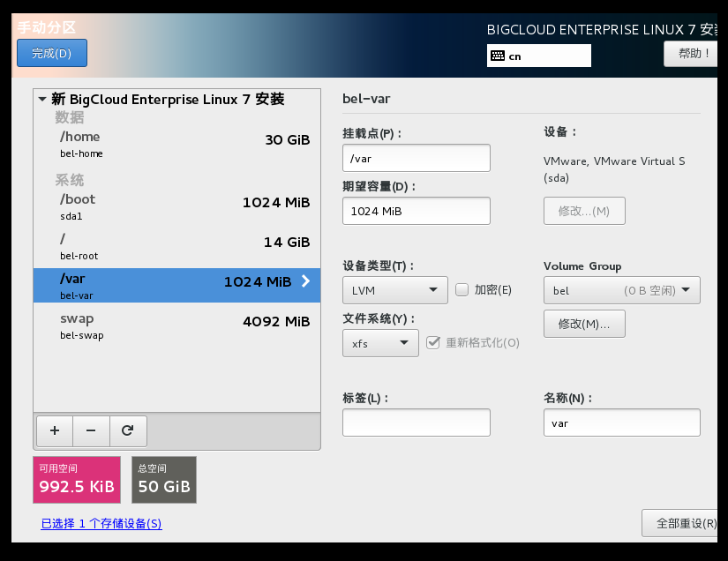
Task: Click the 名称(N) name input field
Action: click(622, 423)
